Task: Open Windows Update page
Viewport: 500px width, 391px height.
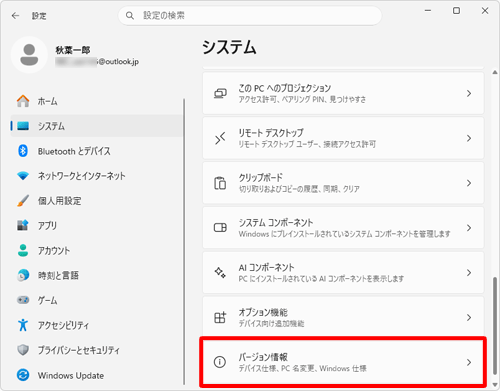Action: pos(97,375)
